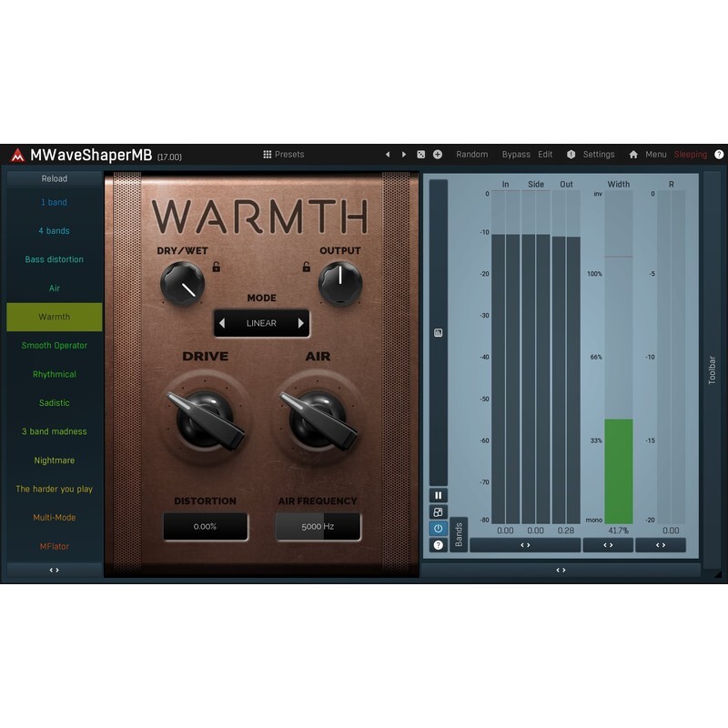Click the Reload button

(55, 178)
